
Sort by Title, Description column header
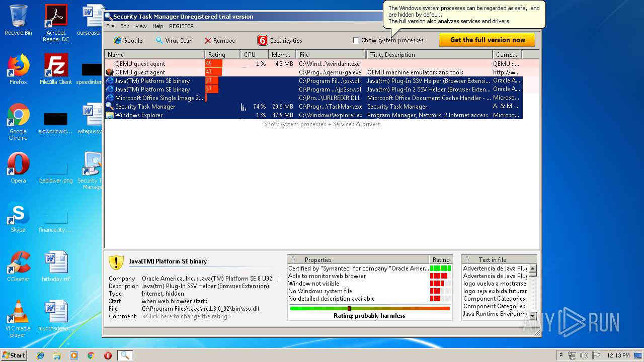click(429, 54)
